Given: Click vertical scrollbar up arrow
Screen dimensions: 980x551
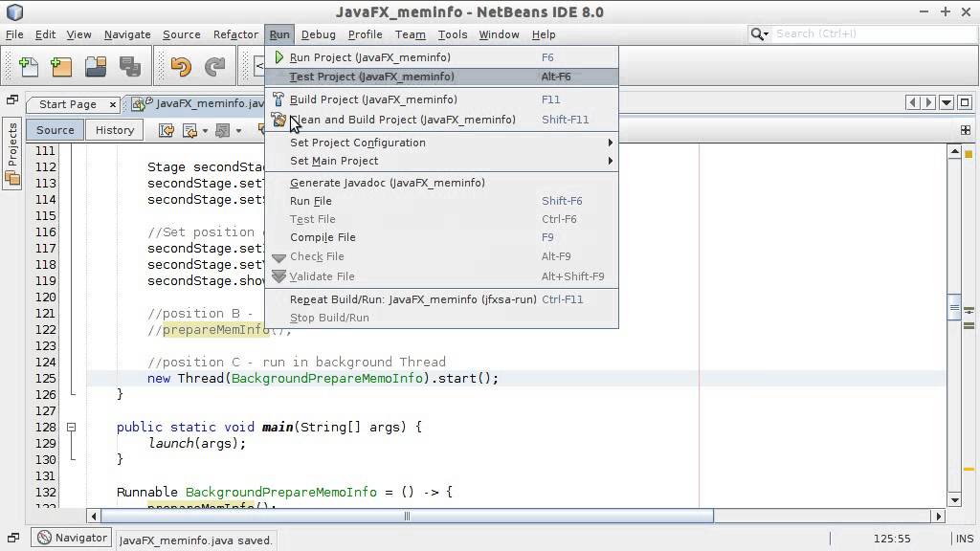Looking at the screenshot, I should click(x=954, y=152).
